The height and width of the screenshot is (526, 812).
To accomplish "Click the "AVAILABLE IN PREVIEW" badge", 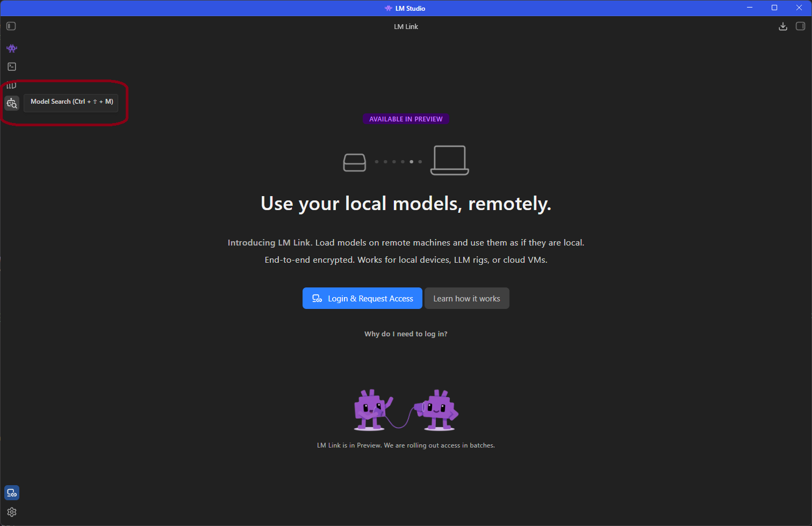I will [x=406, y=119].
